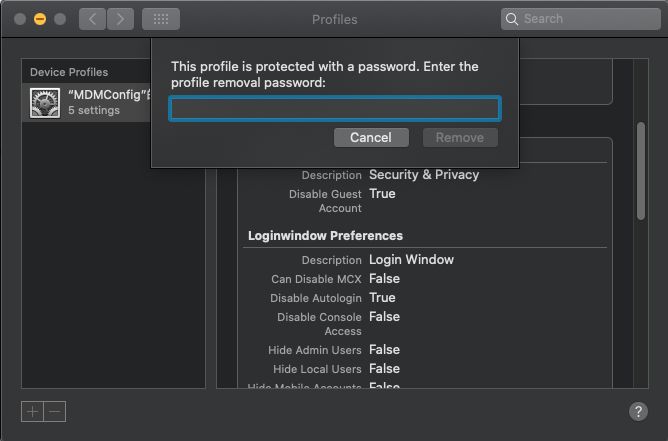Image resolution: width=668 pixels, height=441 pixels.
Task: Click the back navigation arrow
Action: (x=91, y=19)
